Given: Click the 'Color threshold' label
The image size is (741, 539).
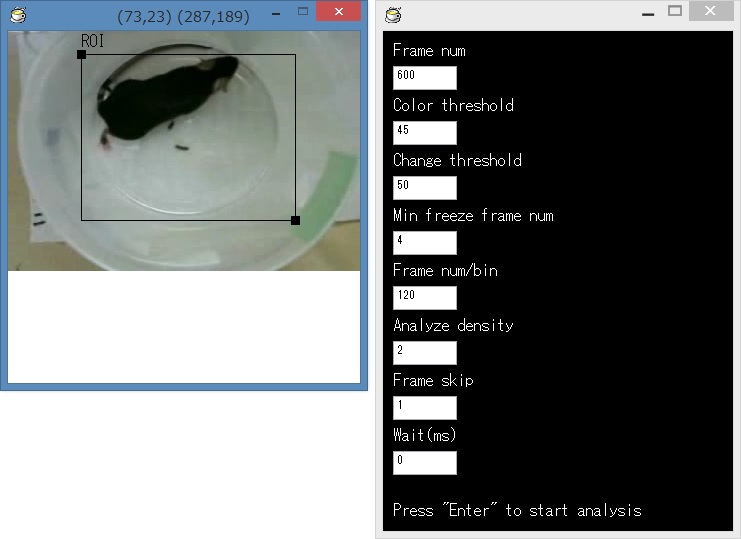Looking at the screenshot, I should pyautogui.click(x=453, y=105).
